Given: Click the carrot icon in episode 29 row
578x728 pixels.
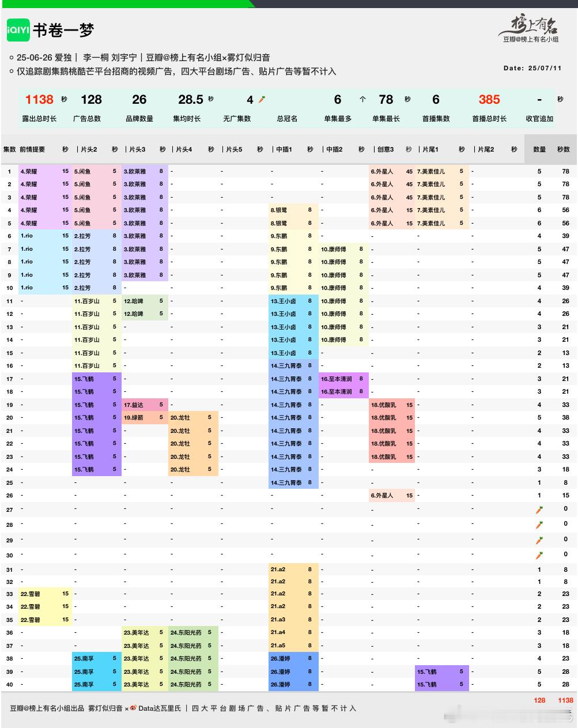Looking at the screenshot, I should [539, 540].
